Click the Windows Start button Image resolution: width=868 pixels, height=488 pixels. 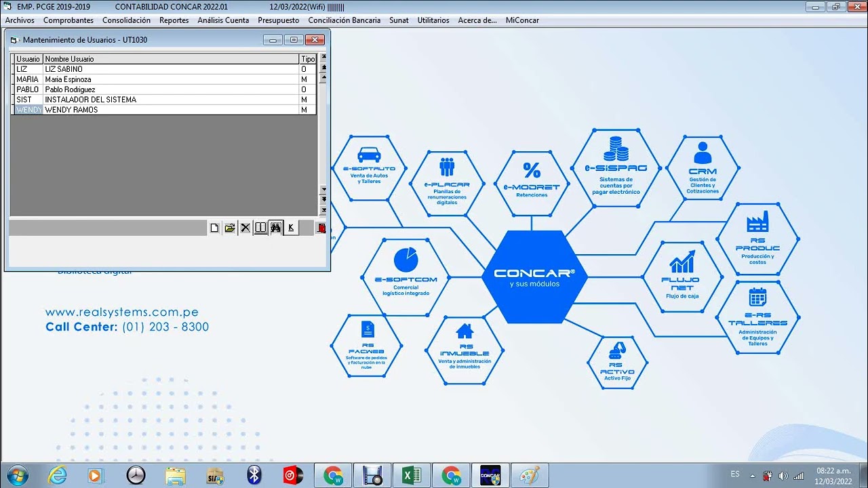(18, 475)
